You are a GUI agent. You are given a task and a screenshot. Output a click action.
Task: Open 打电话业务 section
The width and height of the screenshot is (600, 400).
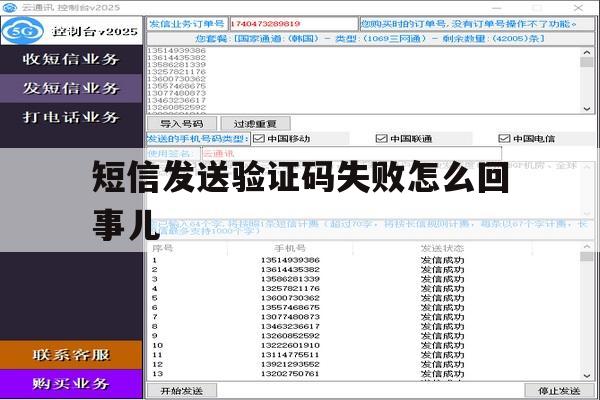pos(71,117)
